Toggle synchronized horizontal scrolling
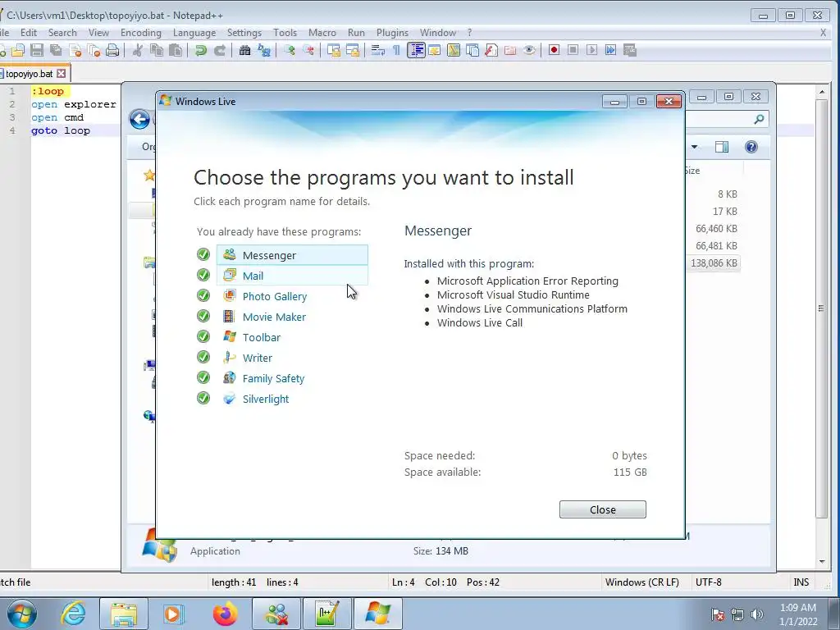The height and width of the screenshot is (630, 840). pos(353,50)
